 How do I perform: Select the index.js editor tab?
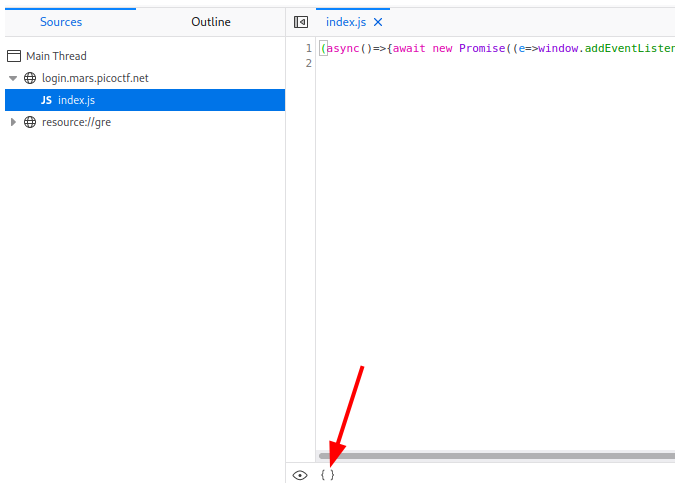(x=346, y=22)
